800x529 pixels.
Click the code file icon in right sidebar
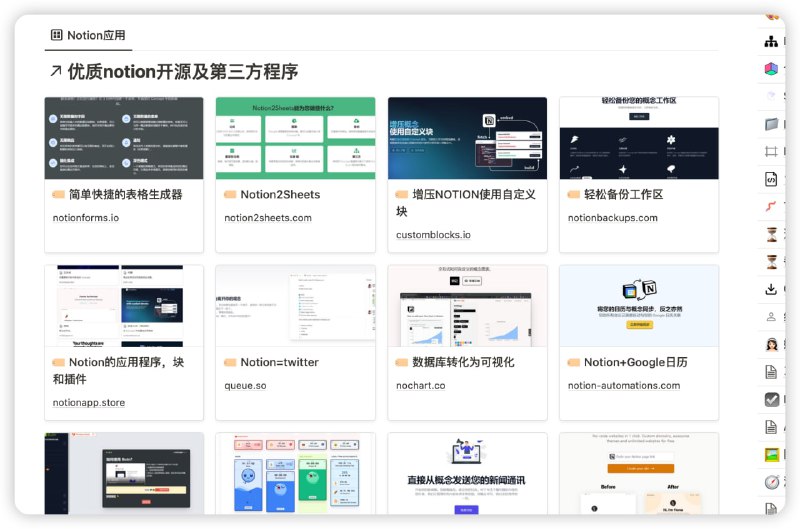(771, 179)
